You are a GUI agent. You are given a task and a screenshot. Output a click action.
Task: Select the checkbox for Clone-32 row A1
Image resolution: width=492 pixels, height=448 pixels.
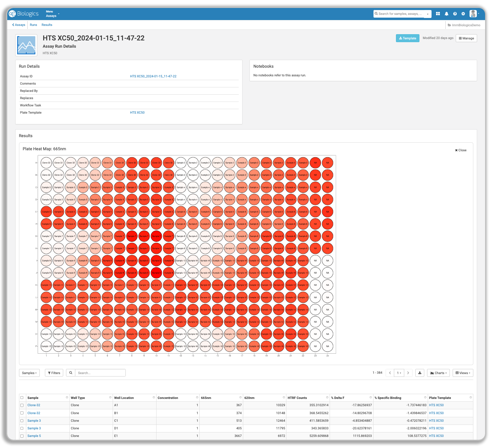[22, 405]
